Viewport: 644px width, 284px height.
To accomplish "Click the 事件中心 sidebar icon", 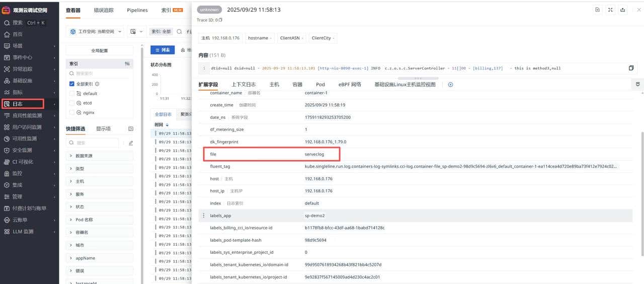I will tap(7, 57).
